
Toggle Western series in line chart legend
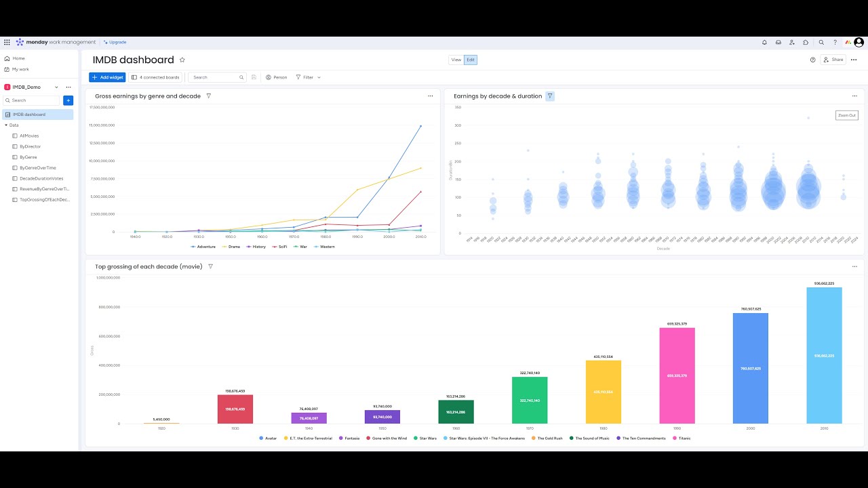click(x=323, y=247)
